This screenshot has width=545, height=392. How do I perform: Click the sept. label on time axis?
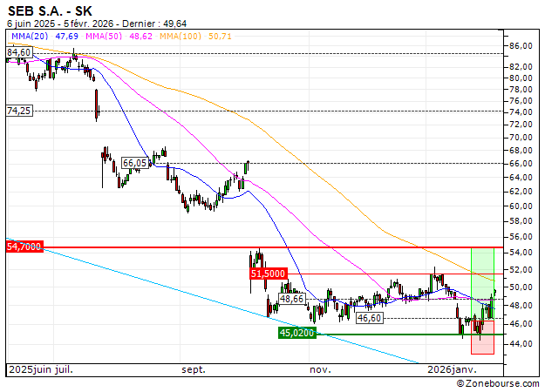click(194, 369)
